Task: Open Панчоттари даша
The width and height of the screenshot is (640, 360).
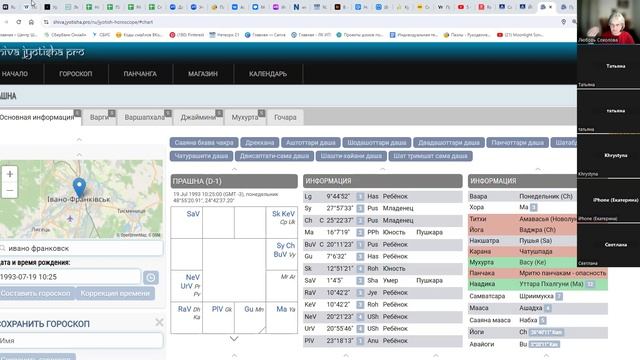Action: click(x=518, y=142)
